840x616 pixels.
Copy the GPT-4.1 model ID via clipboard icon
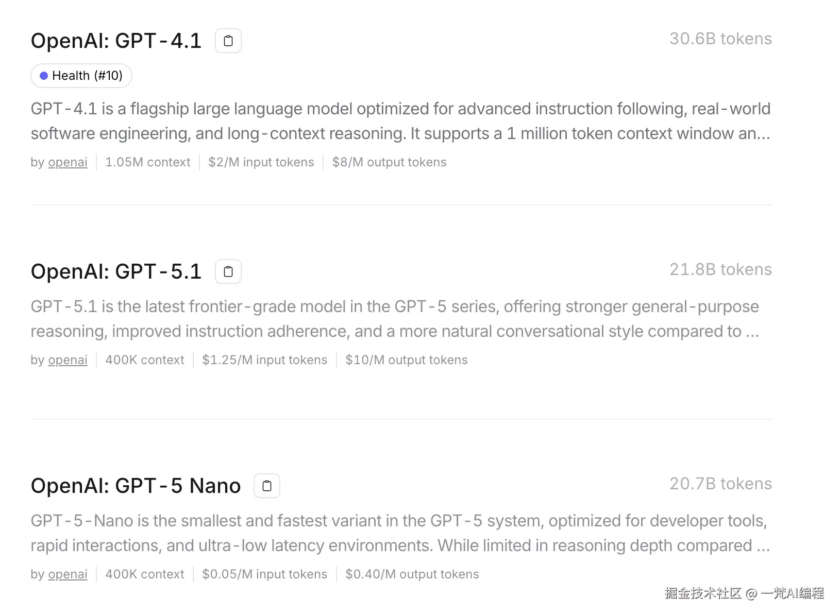[x=228, y=41]
